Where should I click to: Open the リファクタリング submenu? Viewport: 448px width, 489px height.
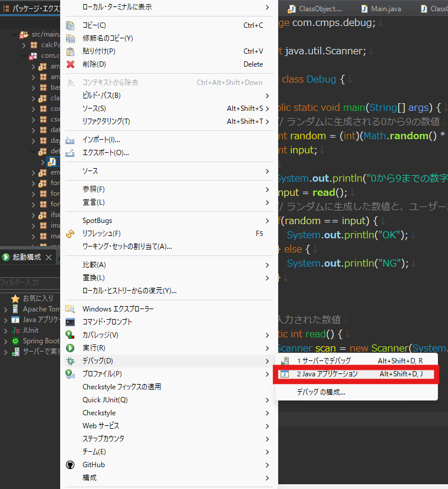pyautogui.click(x=106, y=122)
